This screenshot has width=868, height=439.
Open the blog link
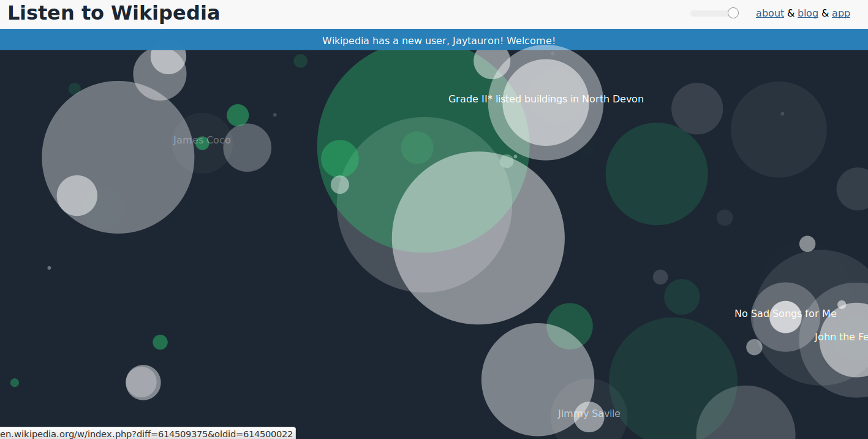[807, 13]
